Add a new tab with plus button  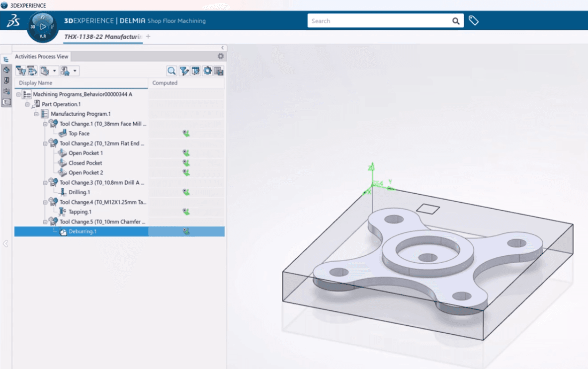pos(148,36)
